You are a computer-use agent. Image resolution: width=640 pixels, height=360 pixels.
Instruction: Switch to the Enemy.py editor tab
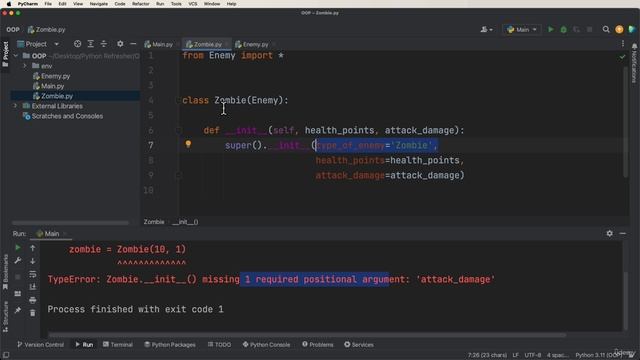tap(252, 44)
